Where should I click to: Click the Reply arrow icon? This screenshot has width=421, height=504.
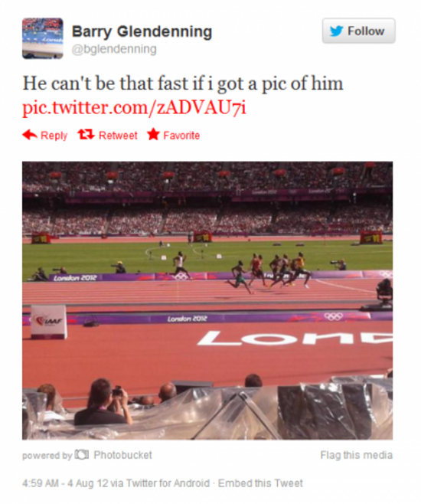(x=30, y=135)
